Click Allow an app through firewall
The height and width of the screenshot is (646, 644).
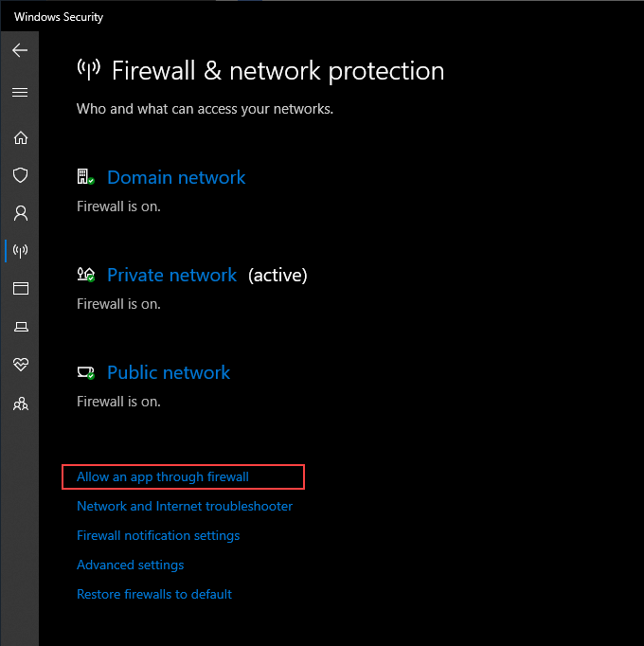tap(163, 477)
